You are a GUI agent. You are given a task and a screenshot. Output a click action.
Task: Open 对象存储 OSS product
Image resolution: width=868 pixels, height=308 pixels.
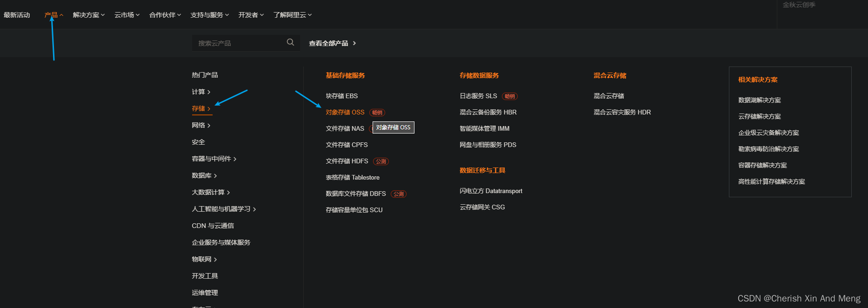click(345, 112)
